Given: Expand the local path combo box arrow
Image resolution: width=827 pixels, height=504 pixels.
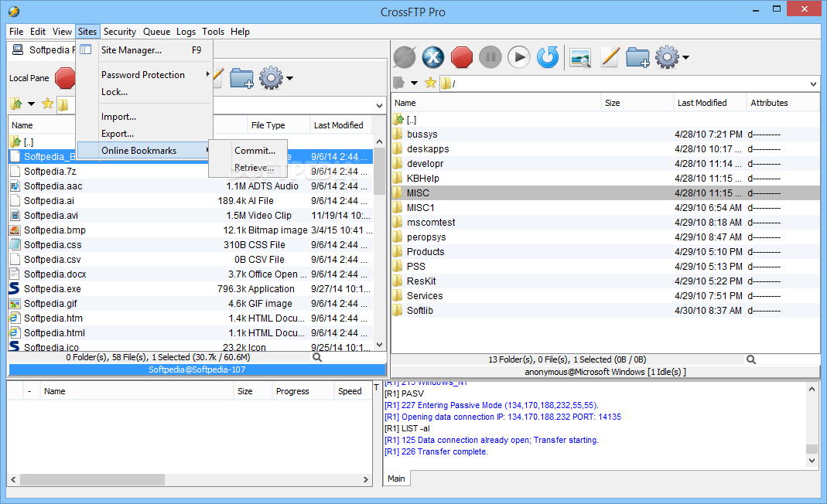Looking at the screenshot, I should click(379, 105).
